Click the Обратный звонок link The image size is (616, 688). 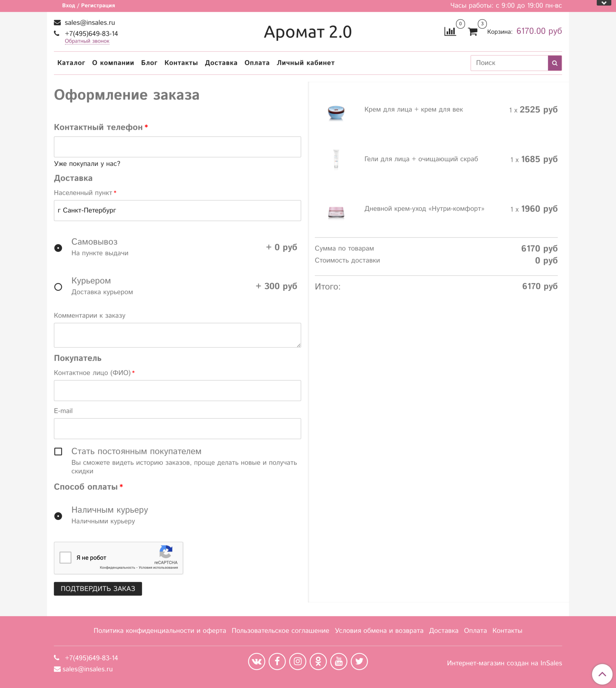pyautogui.click(x=87, y=41)
